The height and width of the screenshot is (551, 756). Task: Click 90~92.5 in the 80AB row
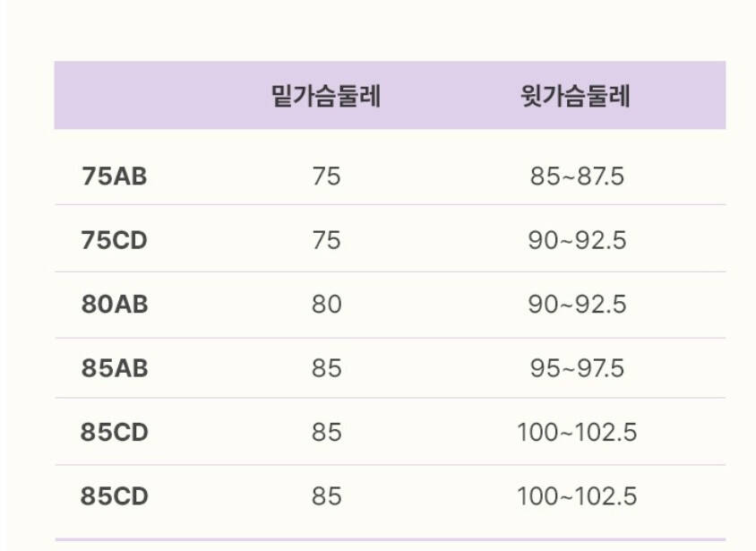[577, 305]
